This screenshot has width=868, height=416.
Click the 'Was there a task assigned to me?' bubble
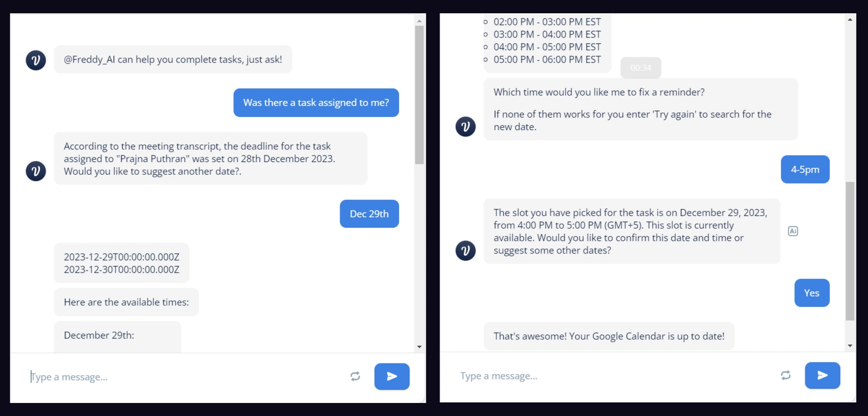[316, 103]
